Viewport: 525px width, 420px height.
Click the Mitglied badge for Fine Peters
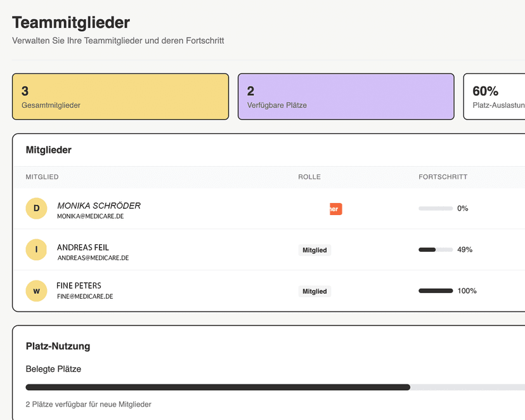(314, 291)
